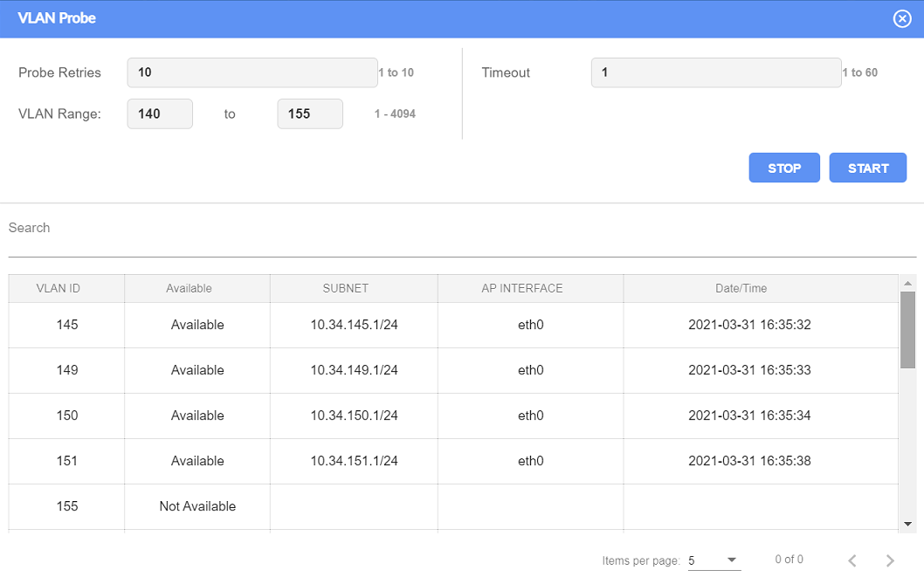Edit the Timeout value field
This screenshot has width=924, height=577.
(x=715, y=72)
